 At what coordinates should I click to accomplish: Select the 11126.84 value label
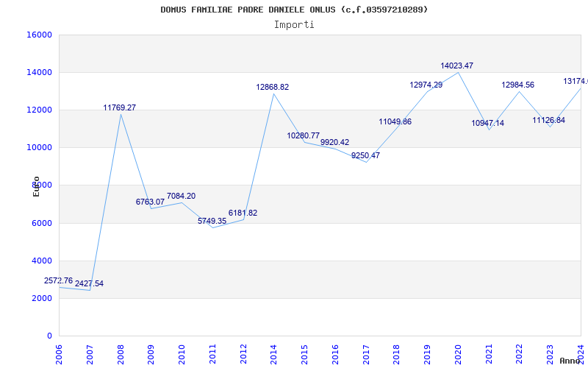(548, 121)
